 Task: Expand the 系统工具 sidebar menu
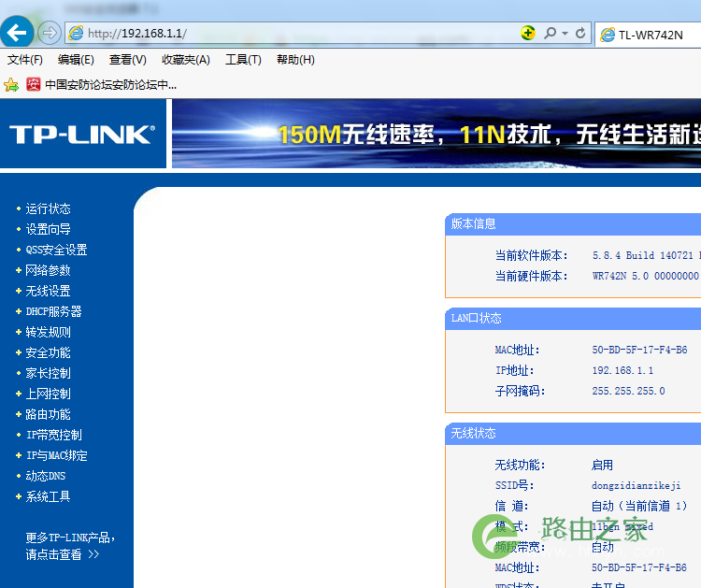[48, 496]
